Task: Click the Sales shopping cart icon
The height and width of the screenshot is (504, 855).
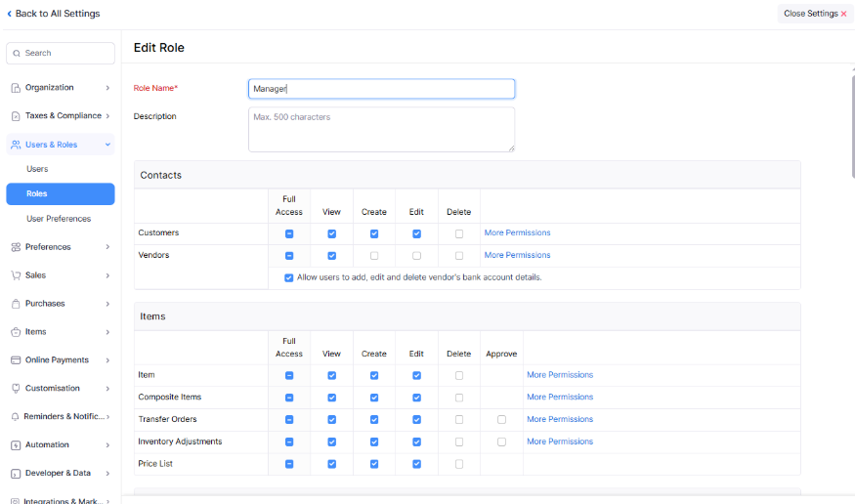Action: point(16,275)
